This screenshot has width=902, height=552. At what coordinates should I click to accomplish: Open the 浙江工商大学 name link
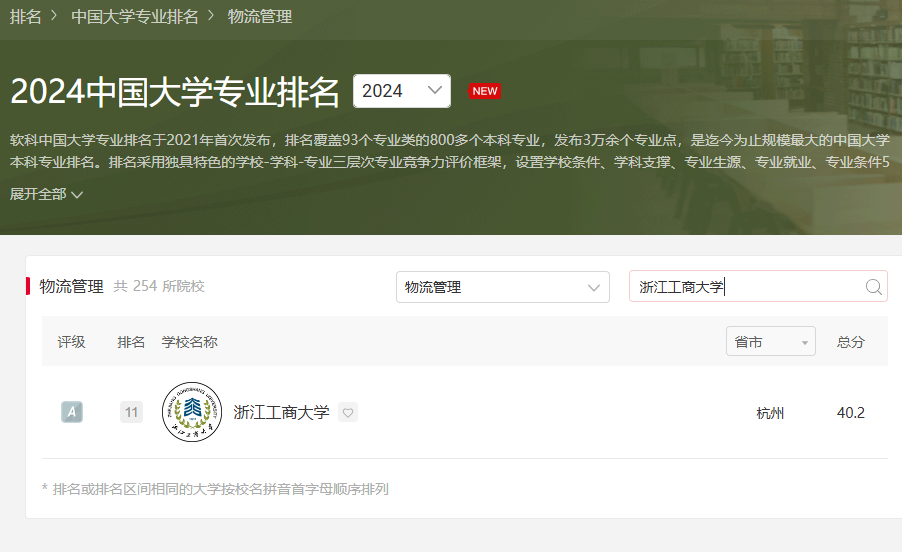click(281, 412)
